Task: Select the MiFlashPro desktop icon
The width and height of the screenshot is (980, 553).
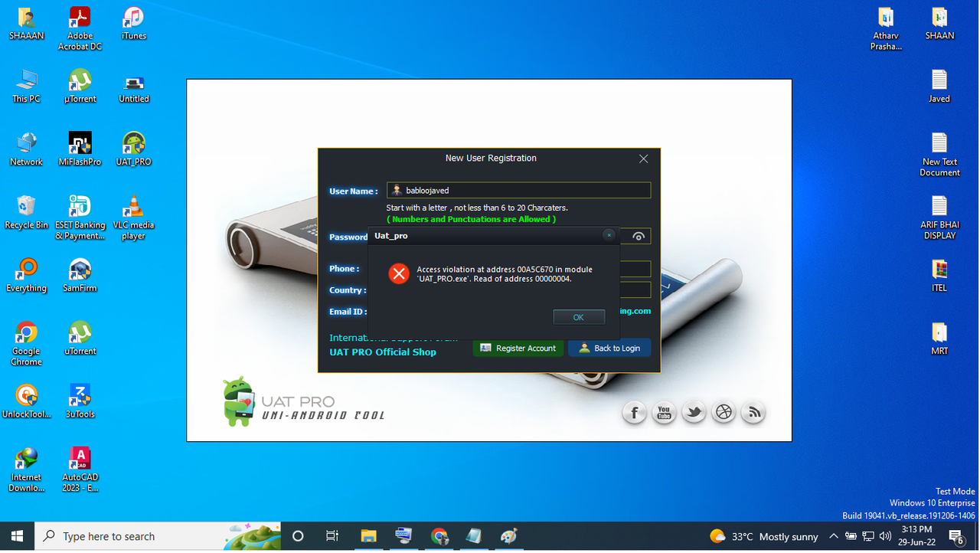Action: 80,149
